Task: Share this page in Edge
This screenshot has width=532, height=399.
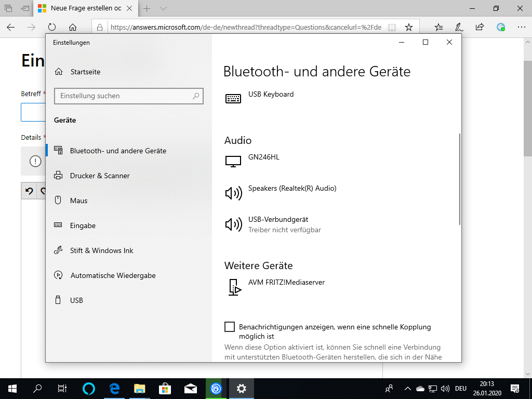Action: coord(480,27)
